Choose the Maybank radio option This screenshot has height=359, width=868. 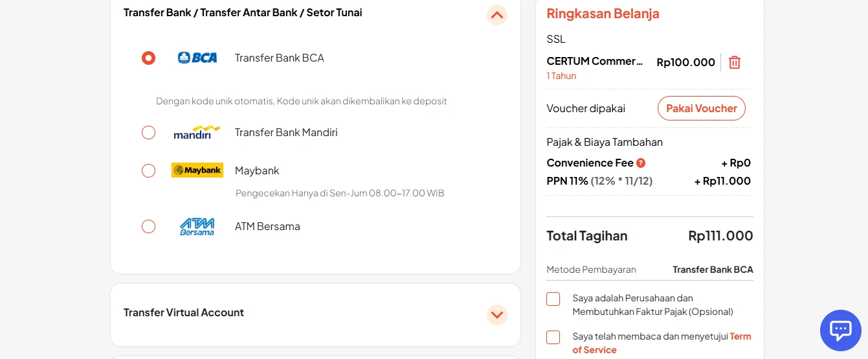[x=149, y=171]
